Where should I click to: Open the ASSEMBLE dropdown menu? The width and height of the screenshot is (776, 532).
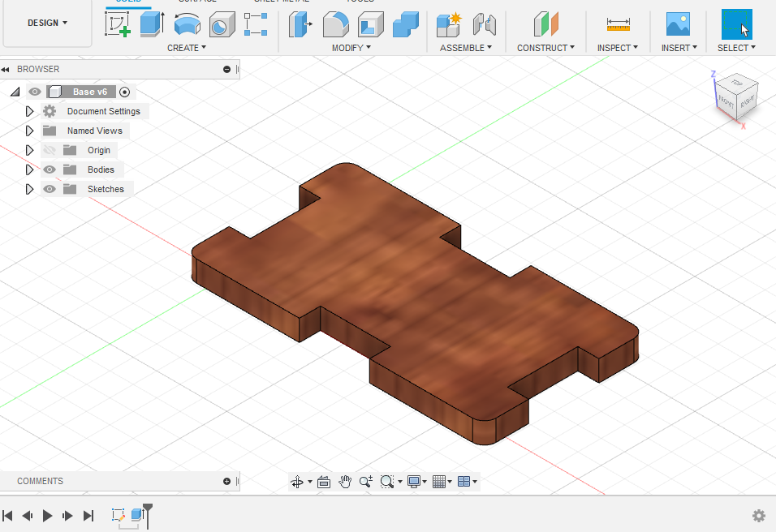[x=466, y=48]
